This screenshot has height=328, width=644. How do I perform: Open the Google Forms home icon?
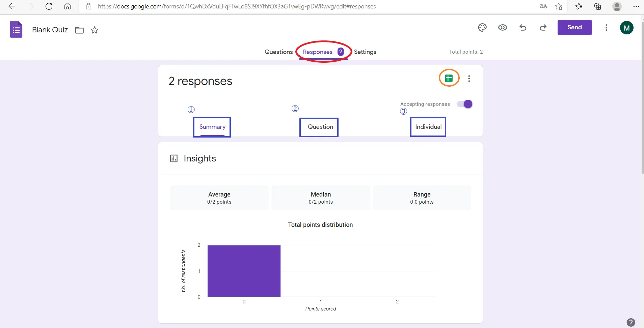(x=16, y=30)
